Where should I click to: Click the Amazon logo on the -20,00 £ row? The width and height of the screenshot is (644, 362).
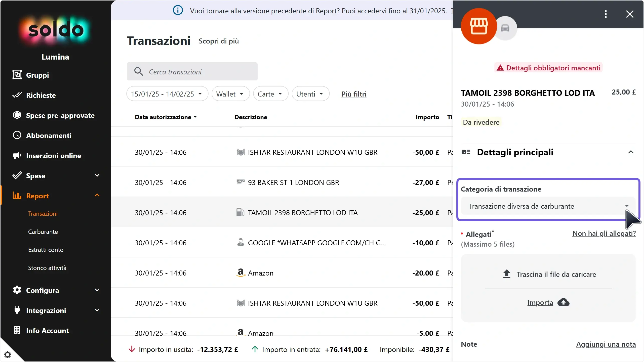pyautogui.click(x=240, y=273)
